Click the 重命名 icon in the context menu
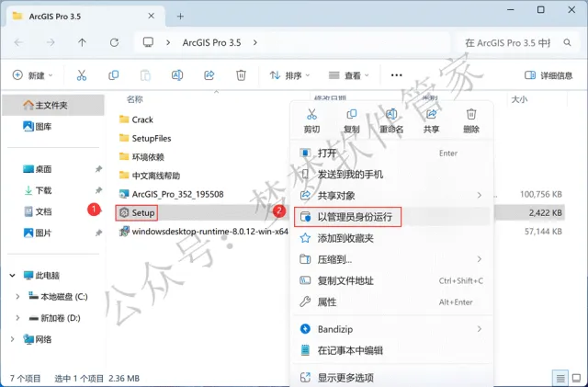This screenshot has height=387, width=588. (391, 114)
